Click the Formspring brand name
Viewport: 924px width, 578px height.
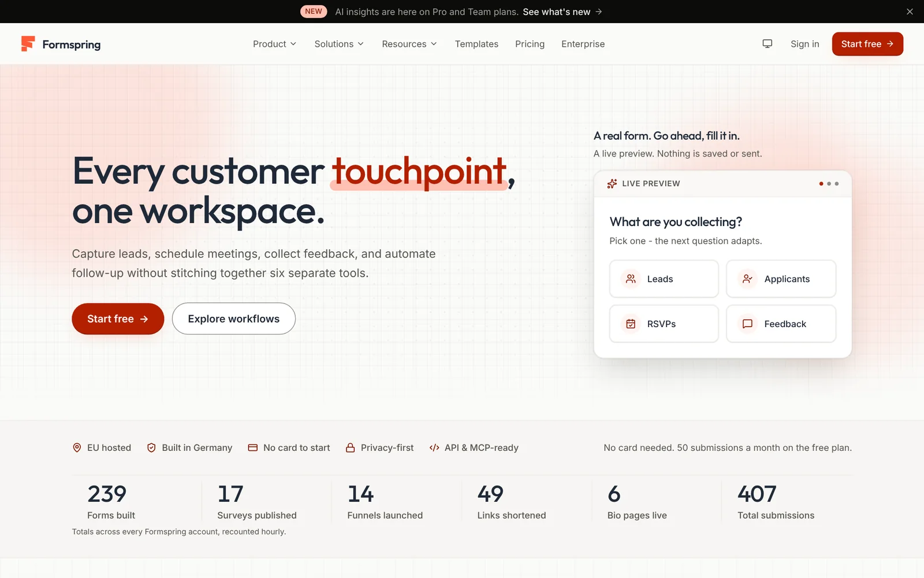pos(72,45)
